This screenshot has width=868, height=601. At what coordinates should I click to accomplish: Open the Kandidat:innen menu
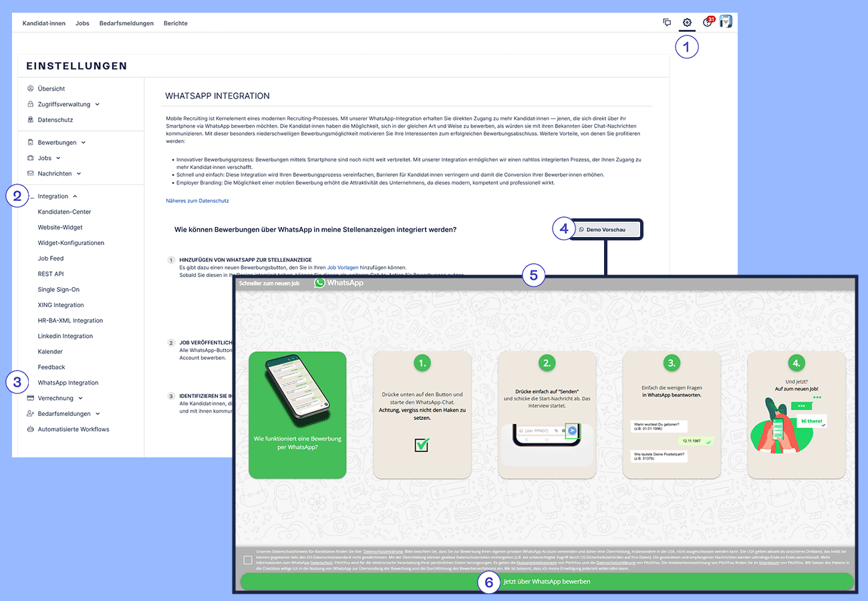(x=44, y=23)
